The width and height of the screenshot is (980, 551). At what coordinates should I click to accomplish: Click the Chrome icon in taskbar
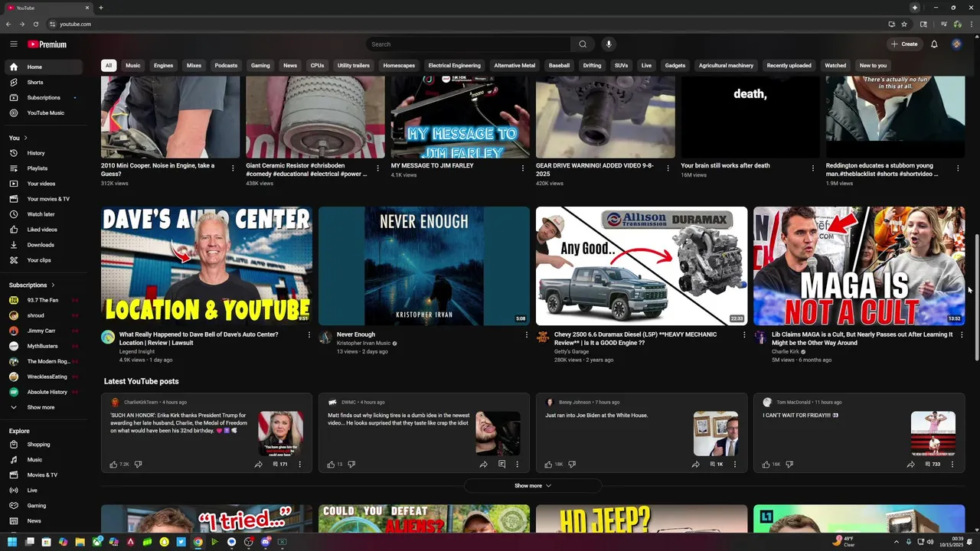pos(198,542)
